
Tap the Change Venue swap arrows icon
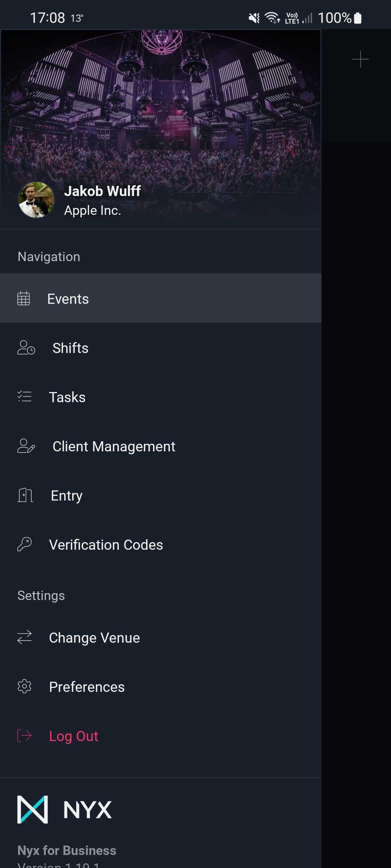pos(24,637)
